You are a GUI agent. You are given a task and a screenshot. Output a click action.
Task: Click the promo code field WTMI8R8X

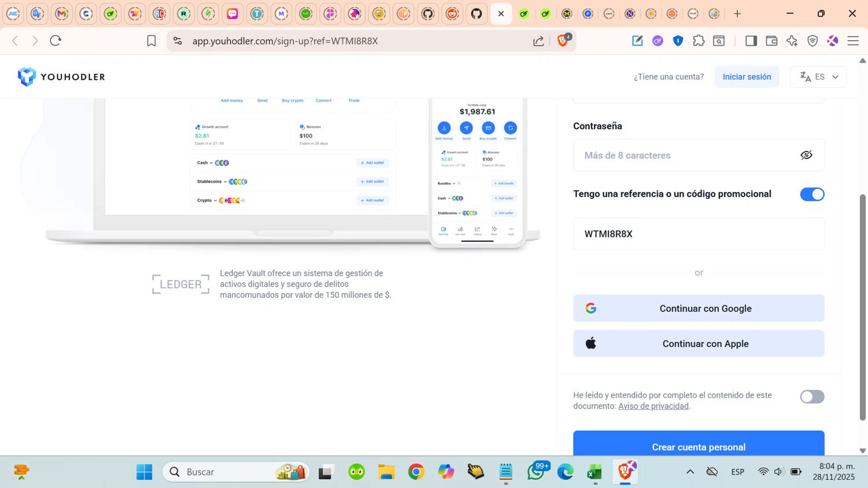coord(698,234)
